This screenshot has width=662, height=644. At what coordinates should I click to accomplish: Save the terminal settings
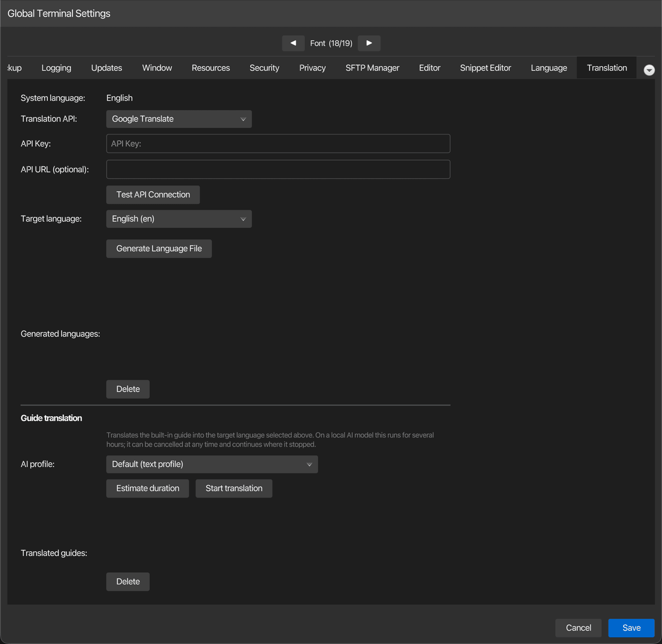pos(631,628)
